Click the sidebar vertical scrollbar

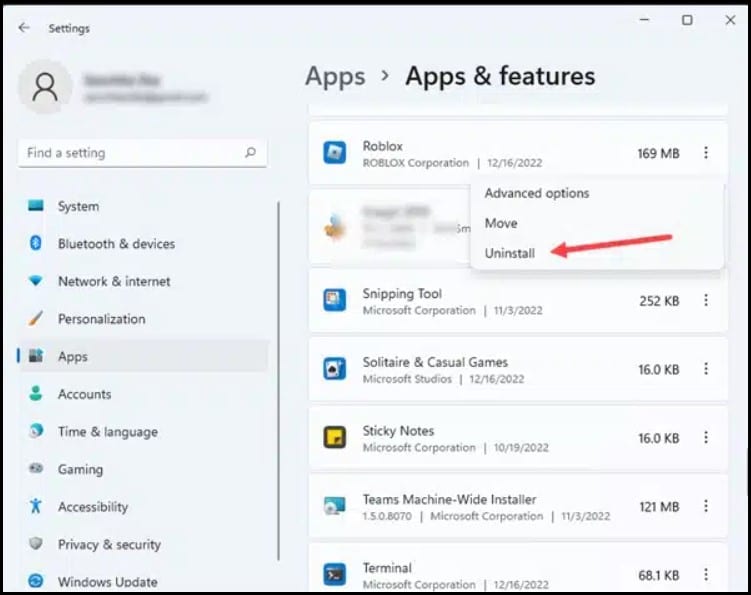(x=278, y=381)
